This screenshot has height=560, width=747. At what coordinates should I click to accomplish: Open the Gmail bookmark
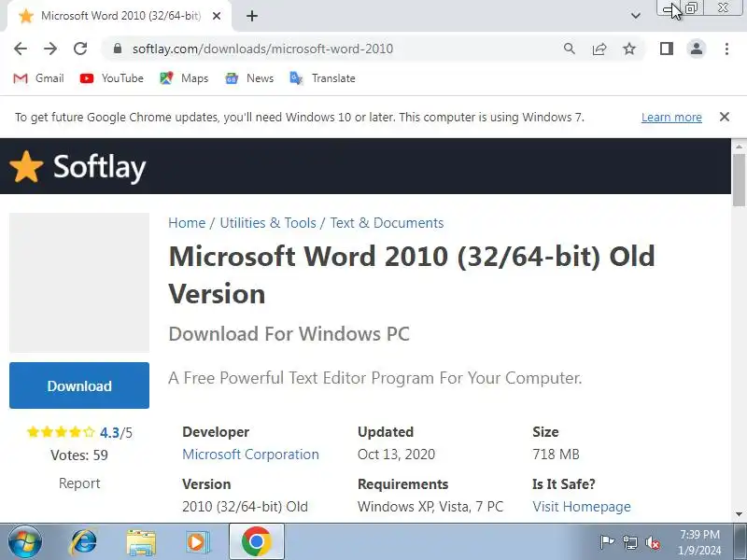click(38, 78)
